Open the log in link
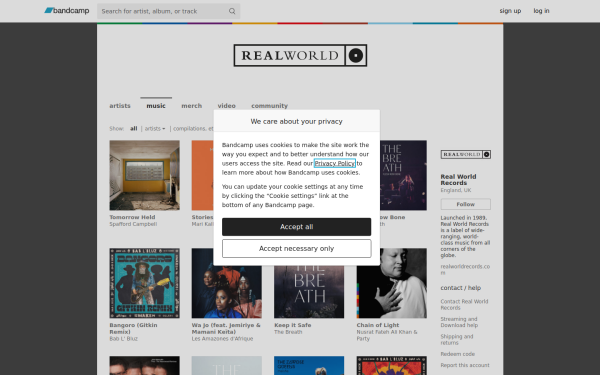The image size is (600, 375). click(x=541, y=11)
